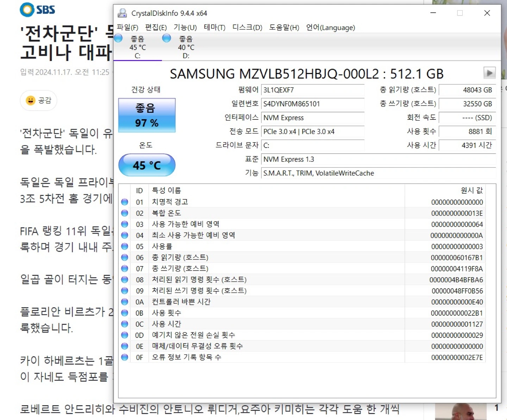Click raw value 00000000001127

[x=457, y=324]
